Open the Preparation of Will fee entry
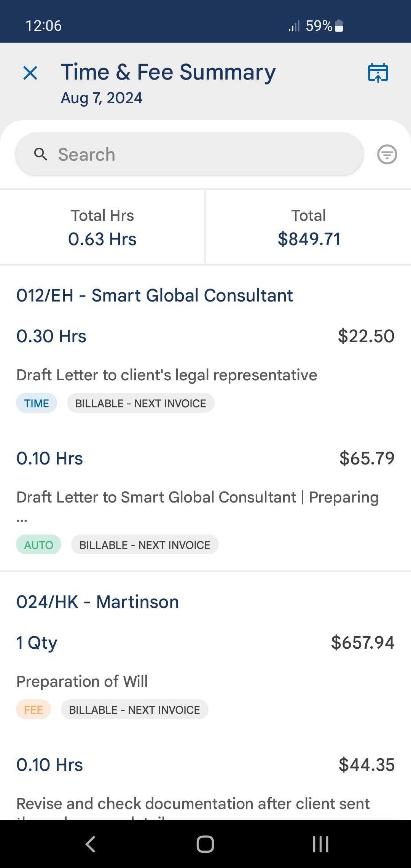 82,681
